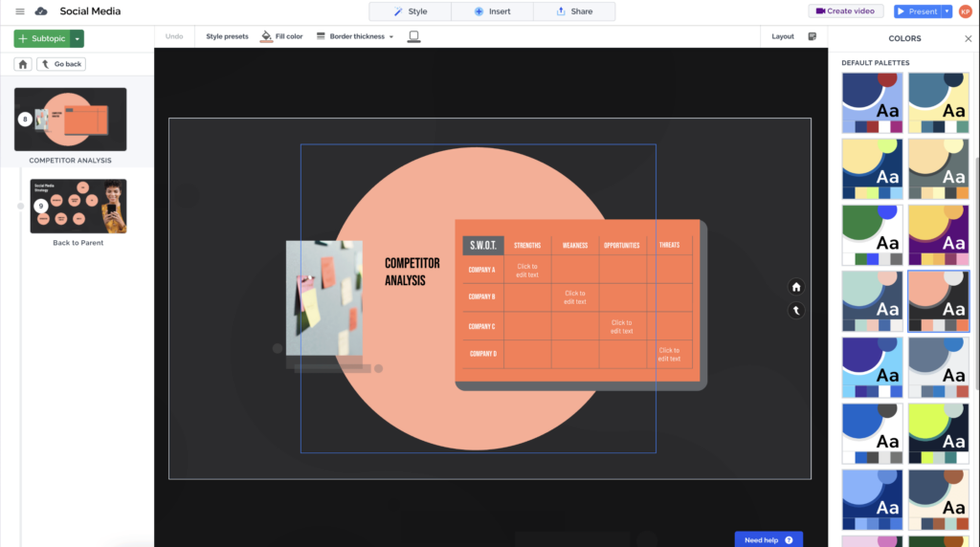Select the yellow circle on dark blue palette
Screen dimensions: 980x547
(x=872, y=168)
